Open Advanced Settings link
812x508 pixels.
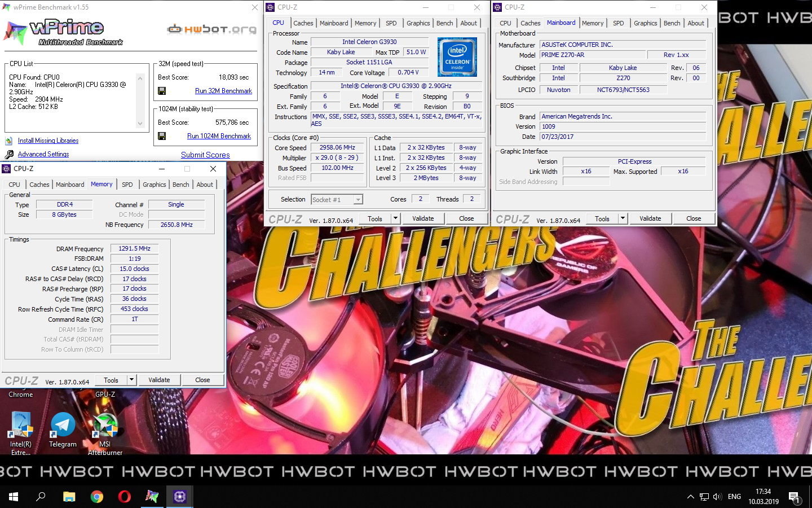(43, 154)
